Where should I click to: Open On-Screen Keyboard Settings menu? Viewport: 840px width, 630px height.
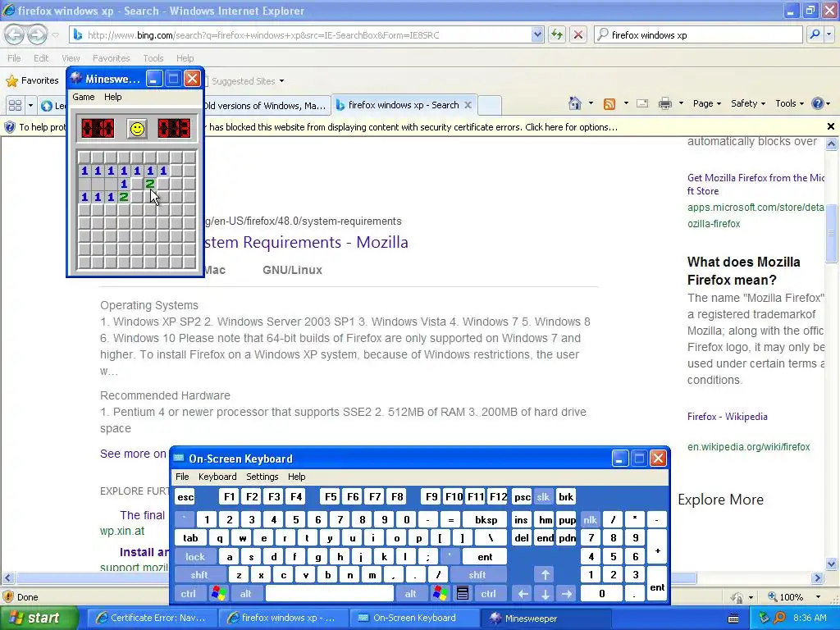(x=262, y=477)
